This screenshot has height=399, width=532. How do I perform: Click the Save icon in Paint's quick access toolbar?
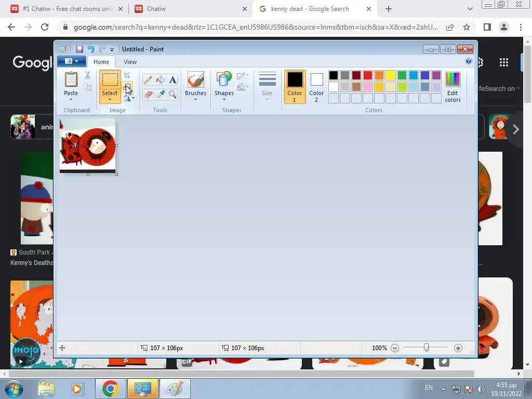tap(79, 49)
